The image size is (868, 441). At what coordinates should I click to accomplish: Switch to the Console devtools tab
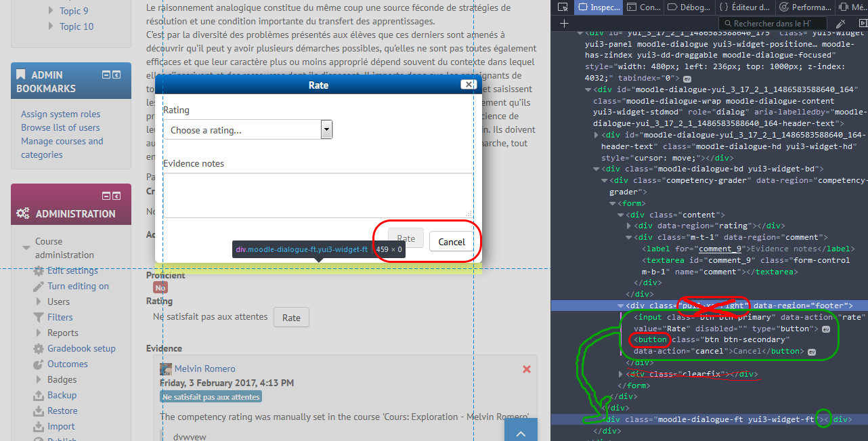pyautogui.click(x=644, y=7)
